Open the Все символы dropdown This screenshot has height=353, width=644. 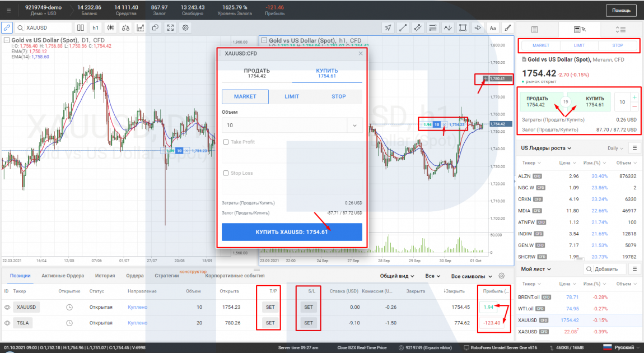(x=471, y=276)
